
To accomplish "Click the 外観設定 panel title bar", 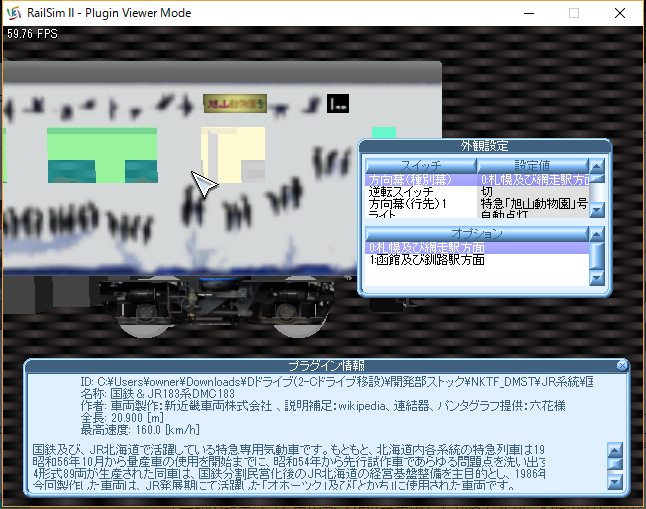I will tap(484, 146).
